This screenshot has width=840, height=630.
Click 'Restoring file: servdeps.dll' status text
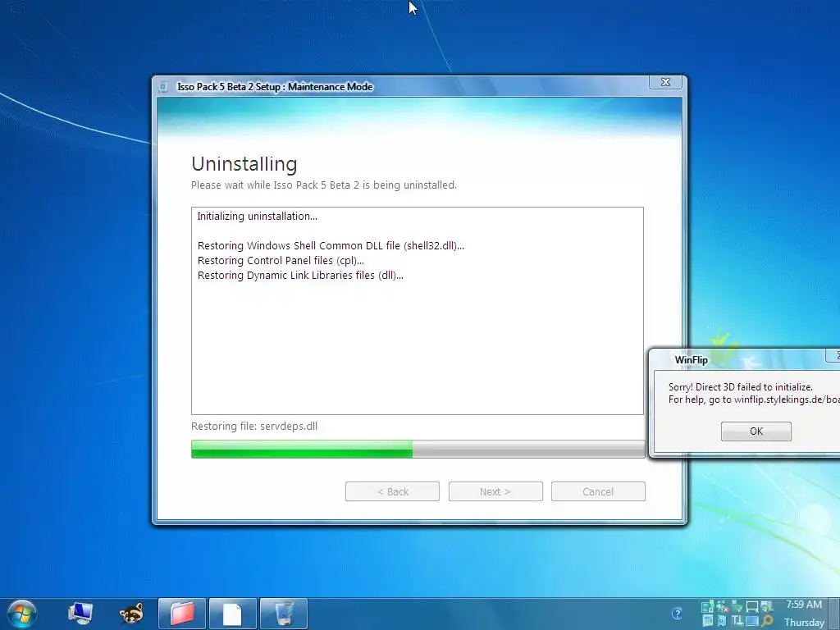click(254, 427)
